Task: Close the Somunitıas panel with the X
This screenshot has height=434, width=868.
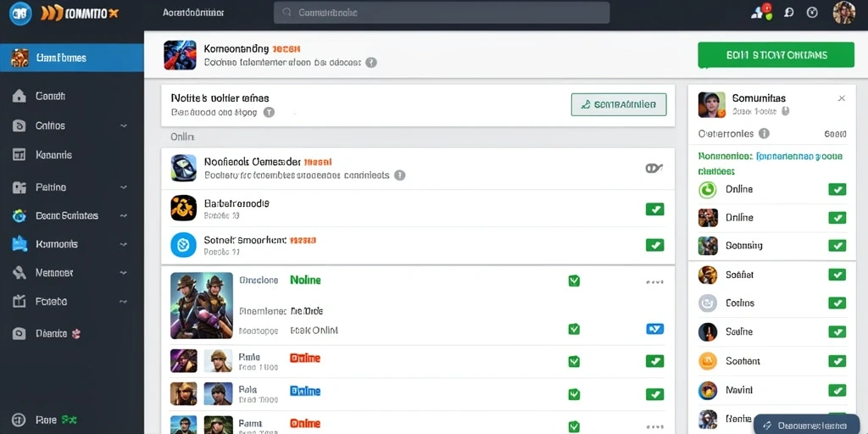Action: tap(842, 98)
